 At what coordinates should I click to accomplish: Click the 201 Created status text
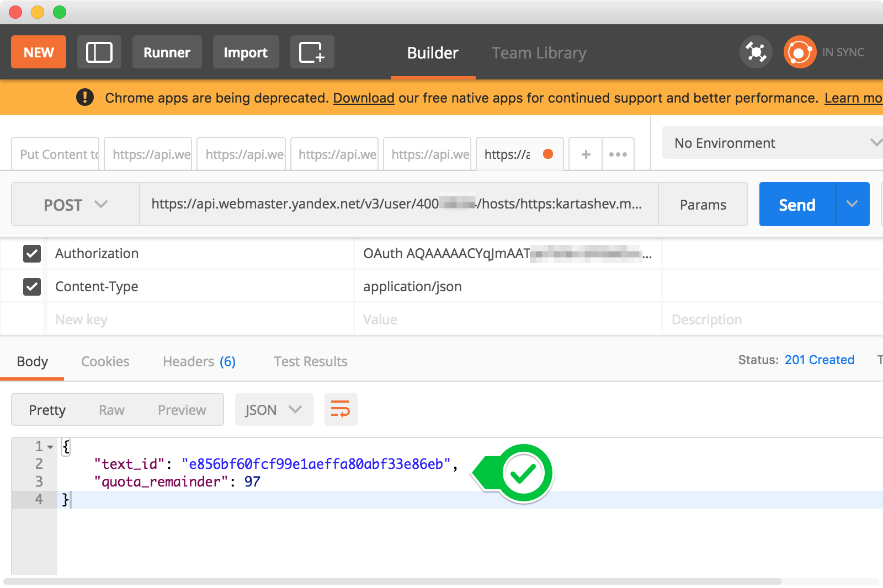(820, 360)
